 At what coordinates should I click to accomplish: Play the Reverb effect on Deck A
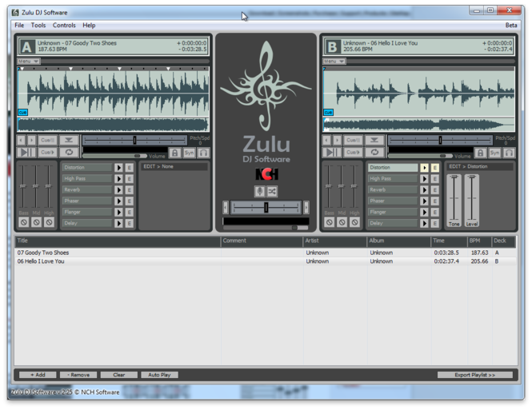(x=119, y=190)
